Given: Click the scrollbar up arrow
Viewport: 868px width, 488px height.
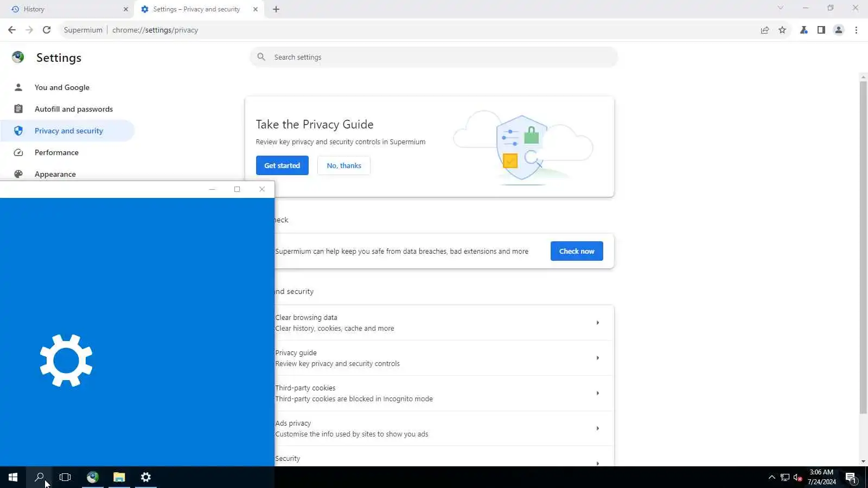Looking at the screenshot, I should coord(863,77).
